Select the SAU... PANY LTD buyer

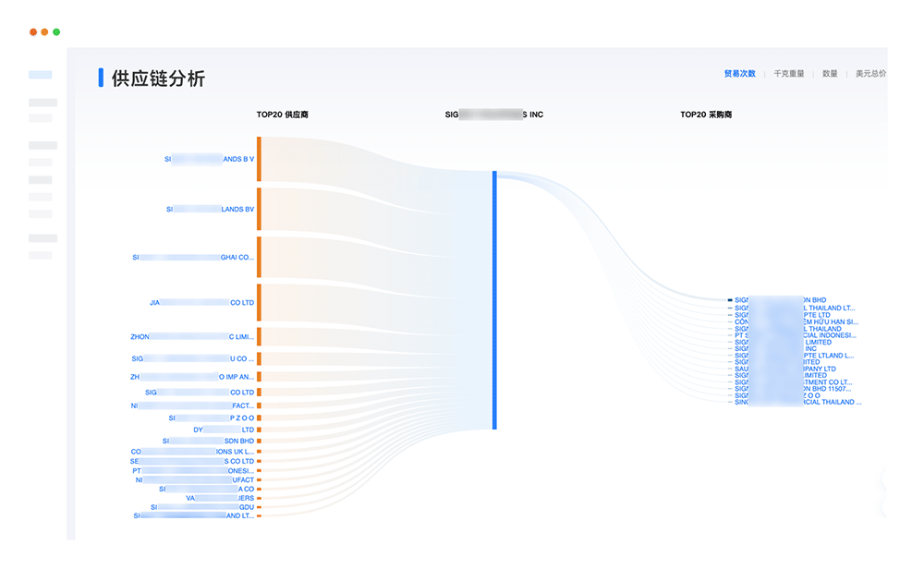click(785, 369)
